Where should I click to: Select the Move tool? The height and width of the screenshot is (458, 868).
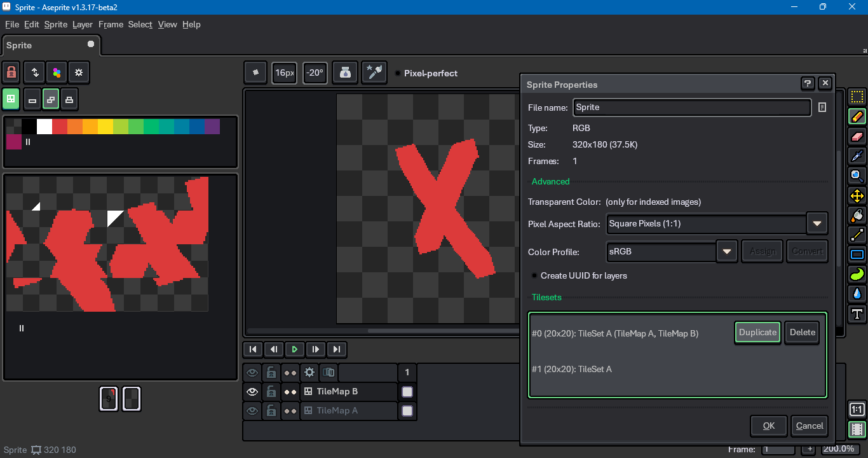click(857, 195)
